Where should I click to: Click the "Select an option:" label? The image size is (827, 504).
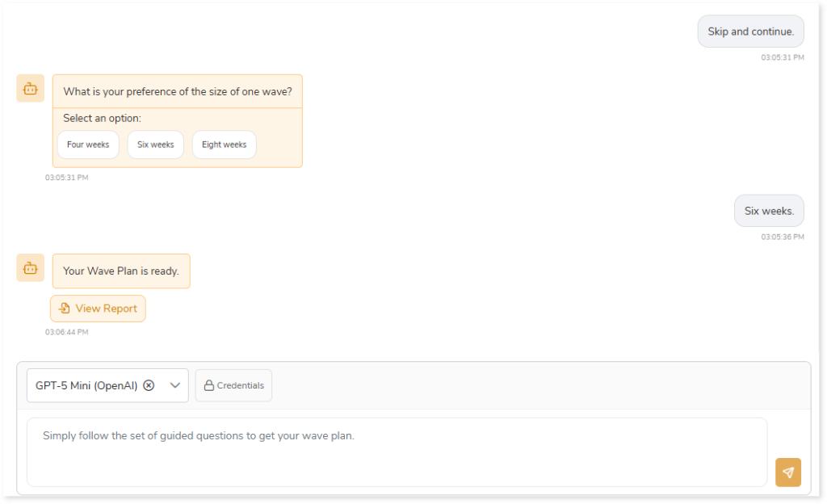point(102,119)
